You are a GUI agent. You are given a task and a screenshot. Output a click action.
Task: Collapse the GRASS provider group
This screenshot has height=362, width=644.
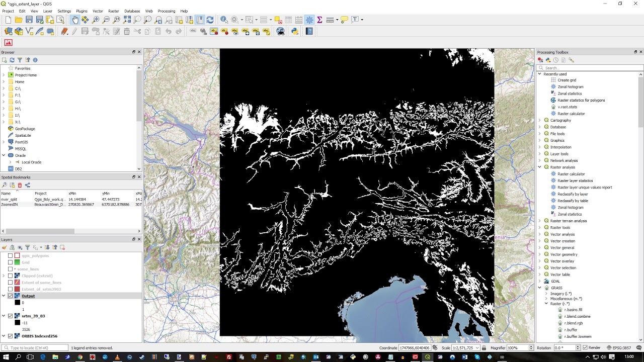point(540,288)
